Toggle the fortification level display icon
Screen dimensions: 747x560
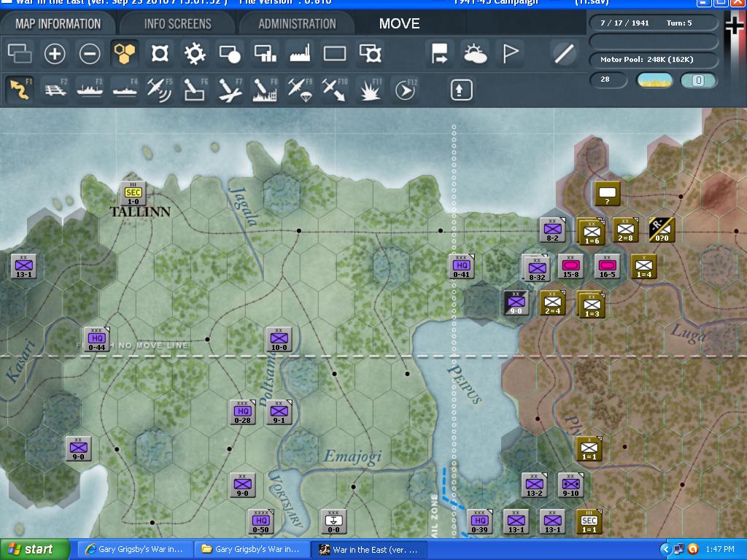click(160, 53)
